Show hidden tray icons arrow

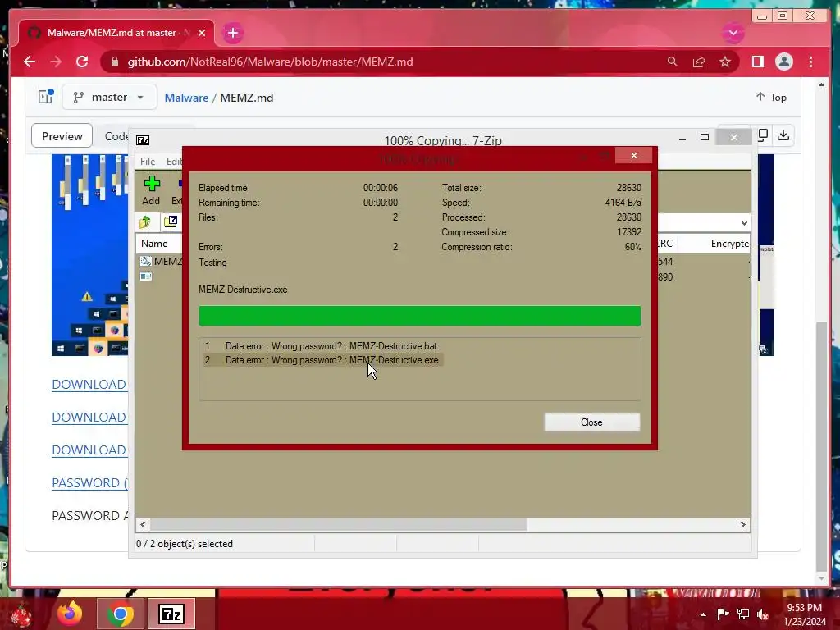pyautogui.click(x=703, y=614)
